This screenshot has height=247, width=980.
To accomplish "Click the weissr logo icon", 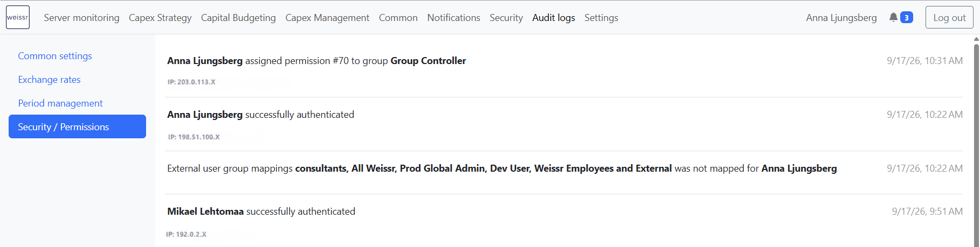I will coord(18,17).
